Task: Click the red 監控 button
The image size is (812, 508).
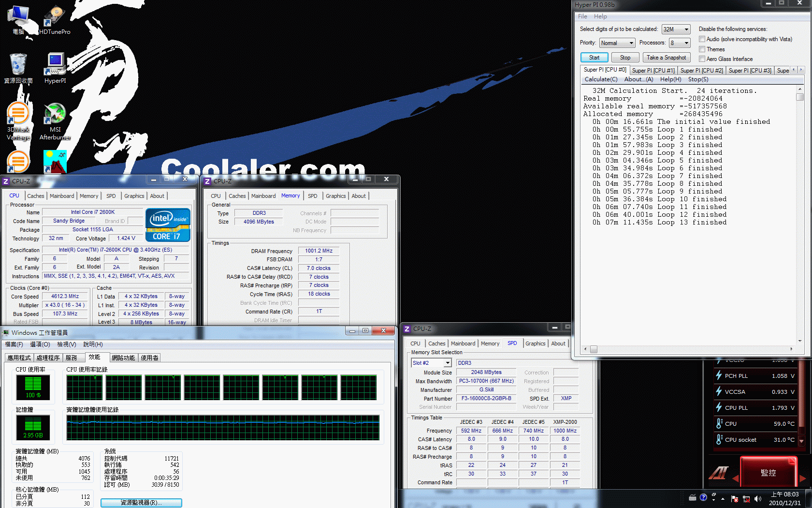Action: (768, 472)
